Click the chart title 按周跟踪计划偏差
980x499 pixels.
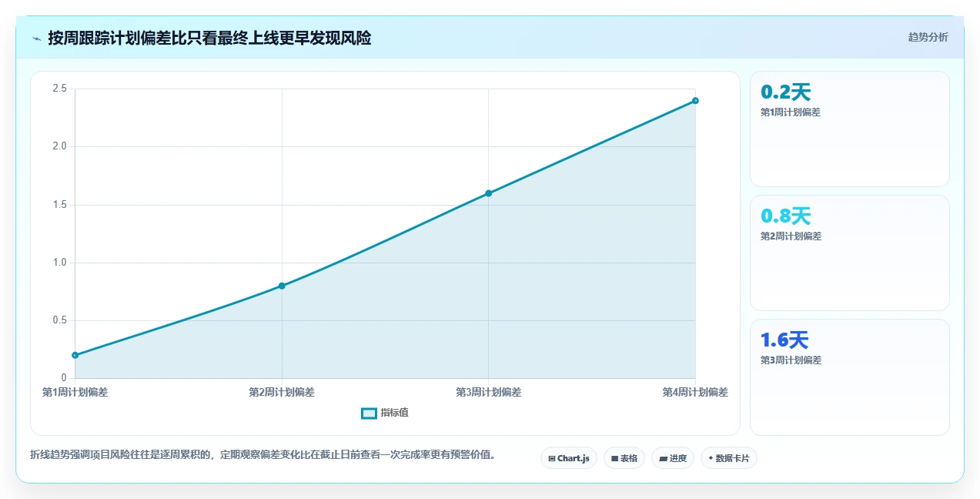click(x=209, y=39)
